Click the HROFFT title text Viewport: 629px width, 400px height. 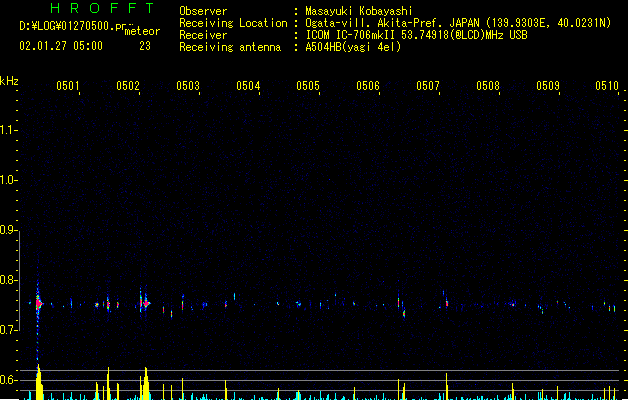102,8
